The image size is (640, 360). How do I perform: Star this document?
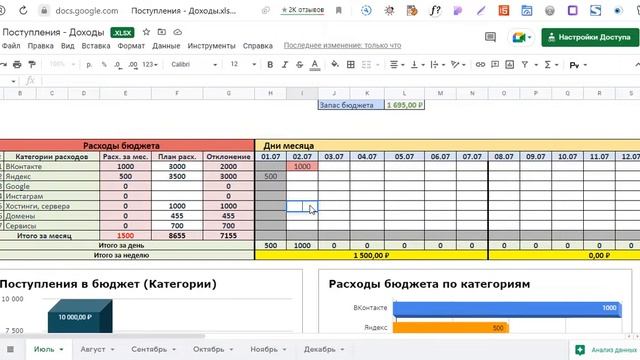click(x=146, y=32)
